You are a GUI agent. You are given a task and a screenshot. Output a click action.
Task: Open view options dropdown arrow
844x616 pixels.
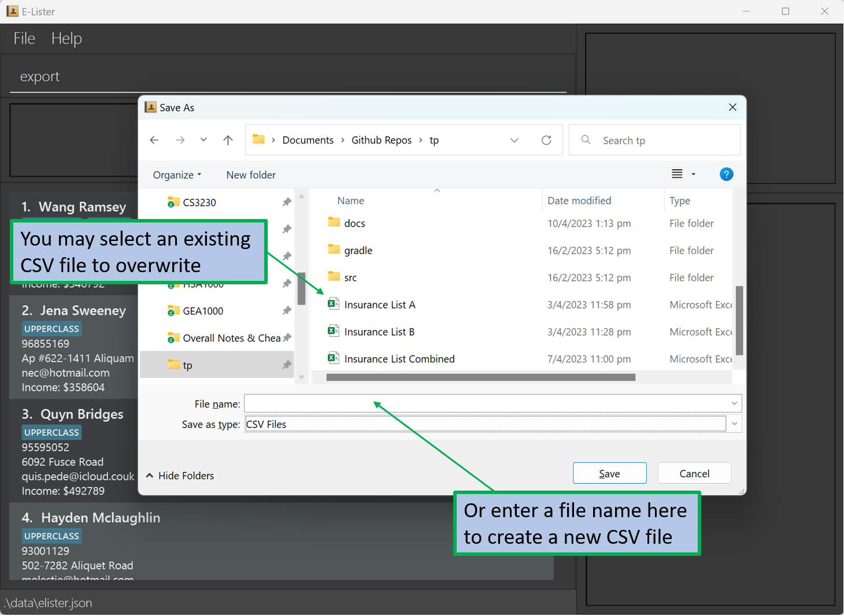pyautogui.click(x=693, y=174)
